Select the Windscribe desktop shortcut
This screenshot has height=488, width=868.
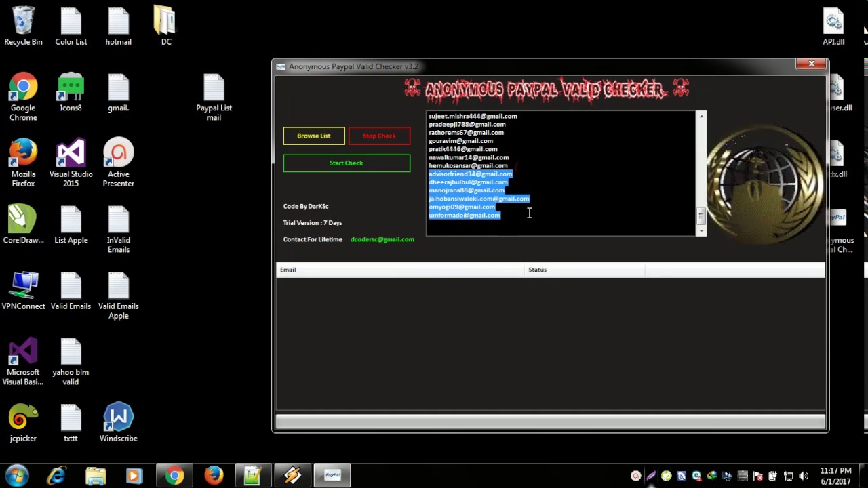[x=119, y=423]
